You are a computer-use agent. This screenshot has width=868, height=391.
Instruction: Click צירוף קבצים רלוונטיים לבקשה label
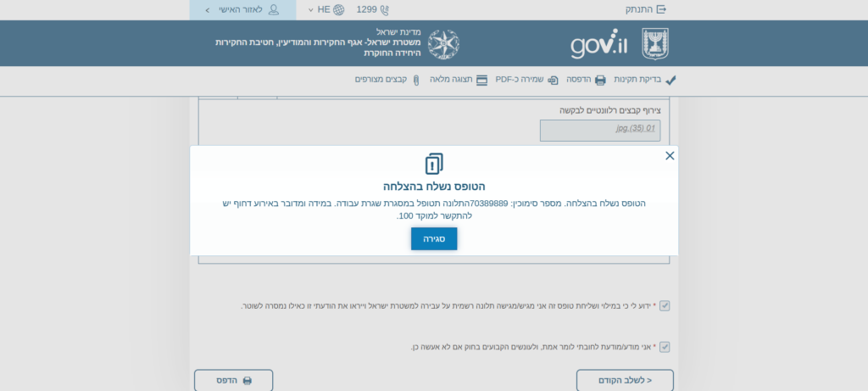pyautogui.click(x=610, y=110)
